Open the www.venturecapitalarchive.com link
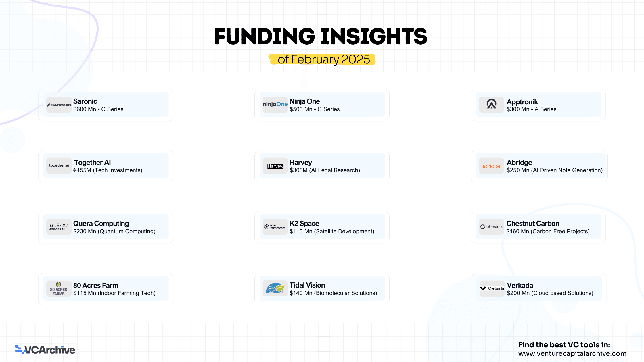 (572, 353)
